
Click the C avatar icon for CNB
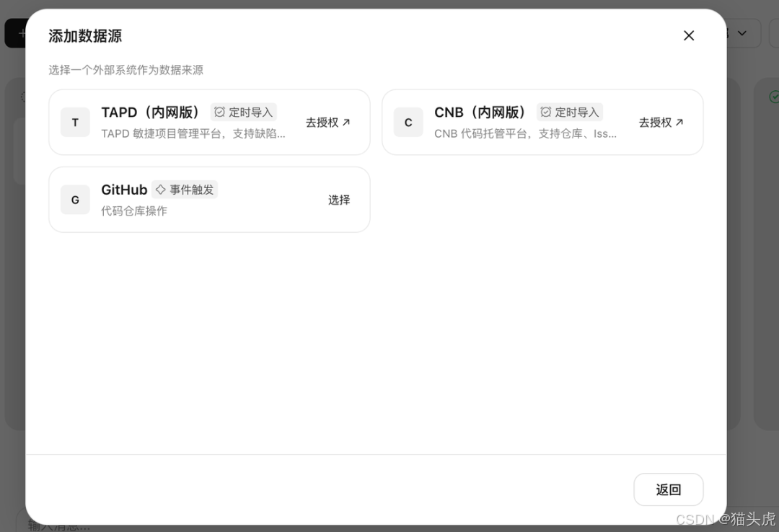(x=408, y=123)
